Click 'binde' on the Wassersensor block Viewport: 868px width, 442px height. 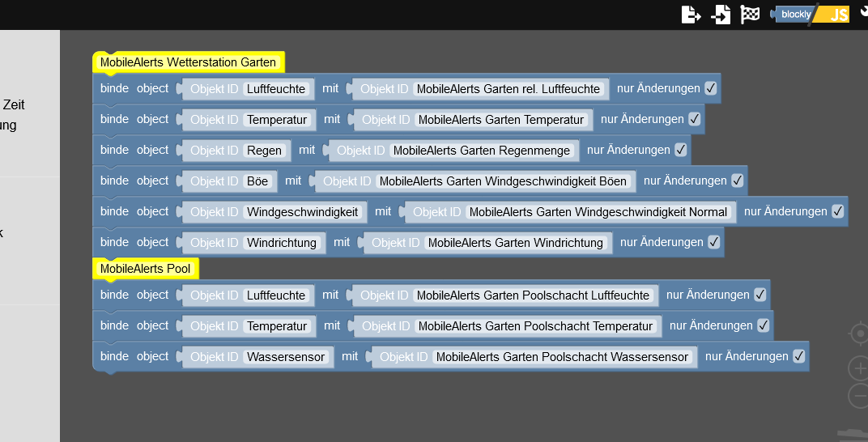(115, 356)
